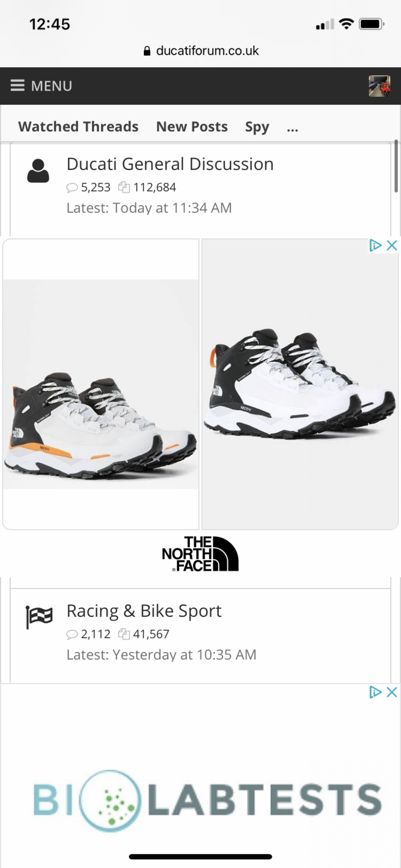The height and width of the screenshot is (868, 401).
Task: Open latest post Today at 11:34 AM
Action: (x=172, y=208)
